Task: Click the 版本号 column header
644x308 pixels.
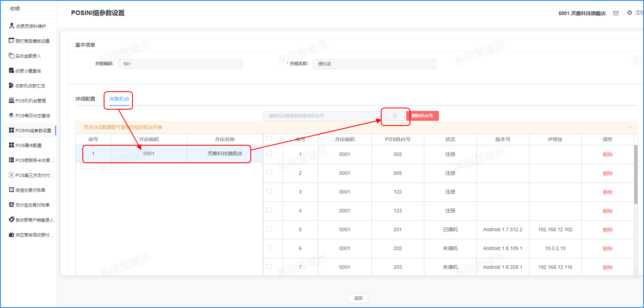Action: [x=503, y=139]
